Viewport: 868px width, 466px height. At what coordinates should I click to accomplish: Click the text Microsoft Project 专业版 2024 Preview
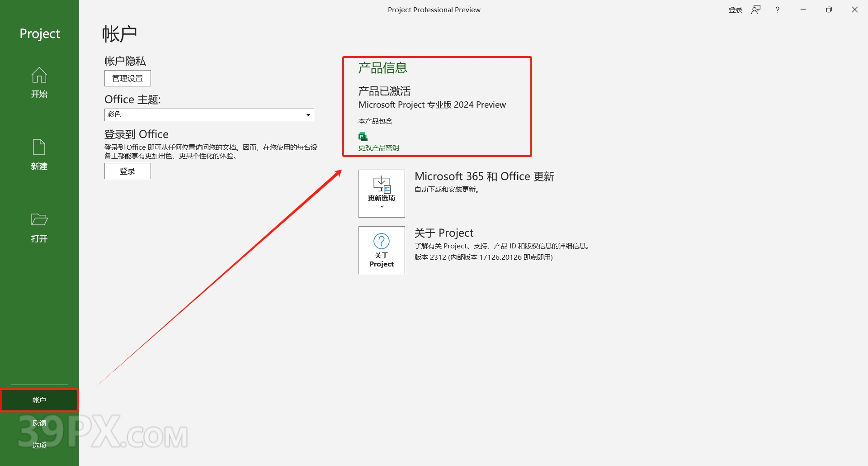(x=432, y=105)
